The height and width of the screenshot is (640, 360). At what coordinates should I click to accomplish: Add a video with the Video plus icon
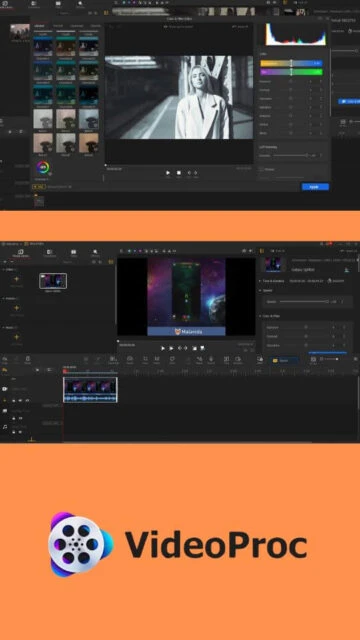17,279
